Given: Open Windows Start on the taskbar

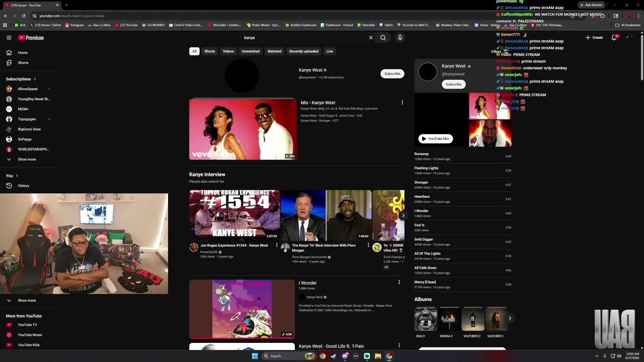Looking at the screenshot, I should 255,356.
